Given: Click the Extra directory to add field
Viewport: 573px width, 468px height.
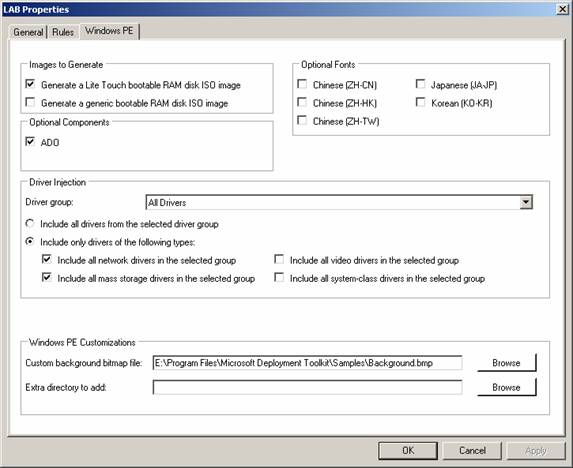Looking at the screenshot, I should (x=307, y=387).
